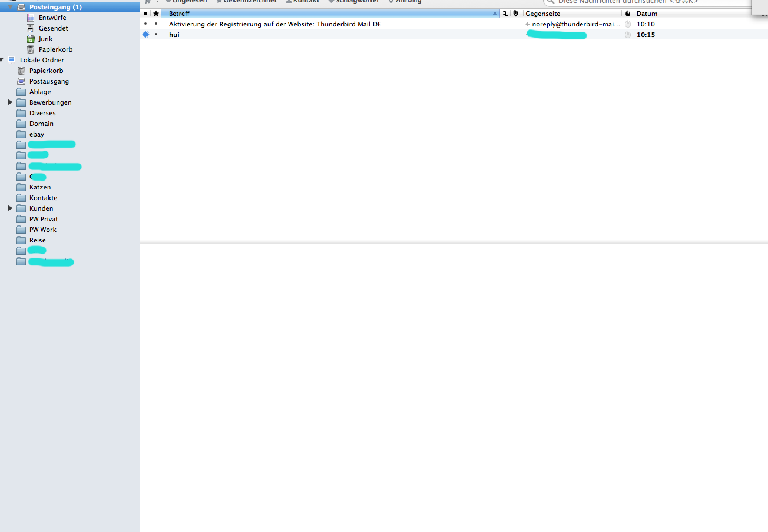The height and width of the screenshot is (532, 768).
Task: Sort by the read status dot column header
Action: 145,14
